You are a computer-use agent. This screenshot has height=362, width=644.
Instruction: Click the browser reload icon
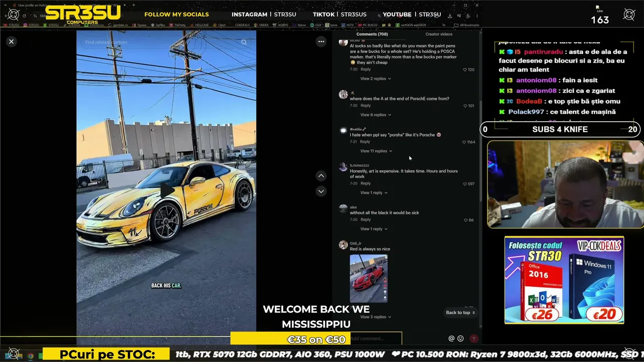24,16
